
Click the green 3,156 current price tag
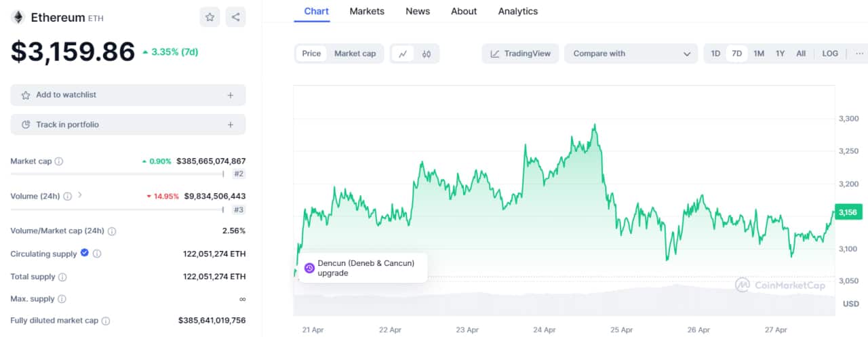pyautogui.click(x=848, y=212)
